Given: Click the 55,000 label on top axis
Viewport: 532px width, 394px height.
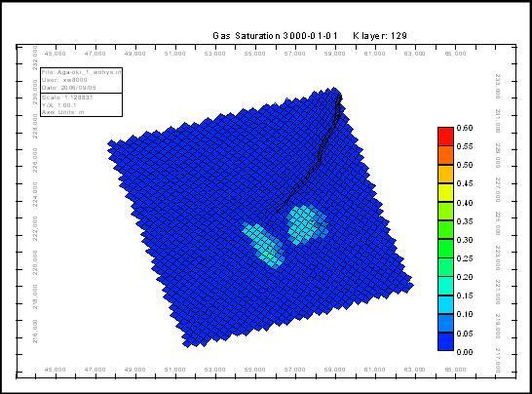Looking at the screenshot, I should tap(255, 54).
